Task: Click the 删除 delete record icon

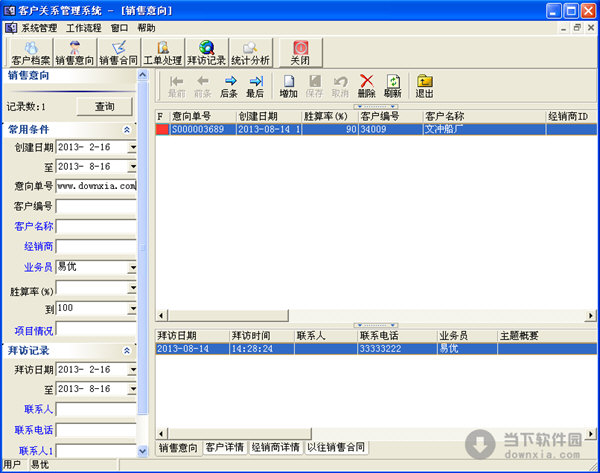Action: point(367,86)
